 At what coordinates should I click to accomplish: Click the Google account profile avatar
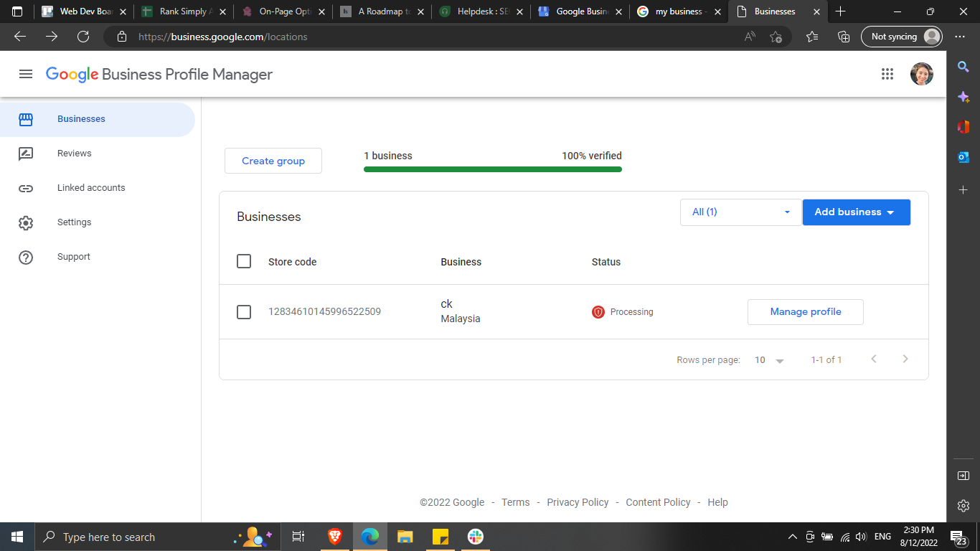click(x=921, y=74)
